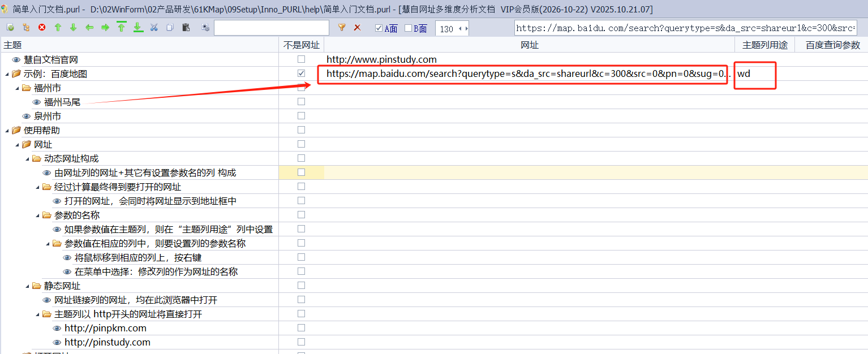This screenshot has width=868, height=354.
Task: Uncheck 不是网址 for 示例：百度地图 row
Action: (301, 74)
